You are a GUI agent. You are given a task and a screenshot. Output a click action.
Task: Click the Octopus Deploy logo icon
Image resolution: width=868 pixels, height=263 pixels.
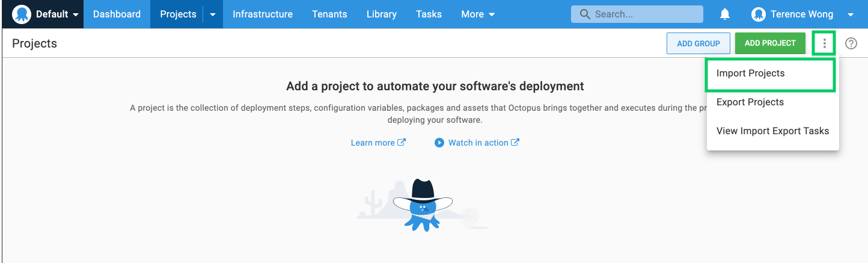pyautogui.click(x=21, y=14)
